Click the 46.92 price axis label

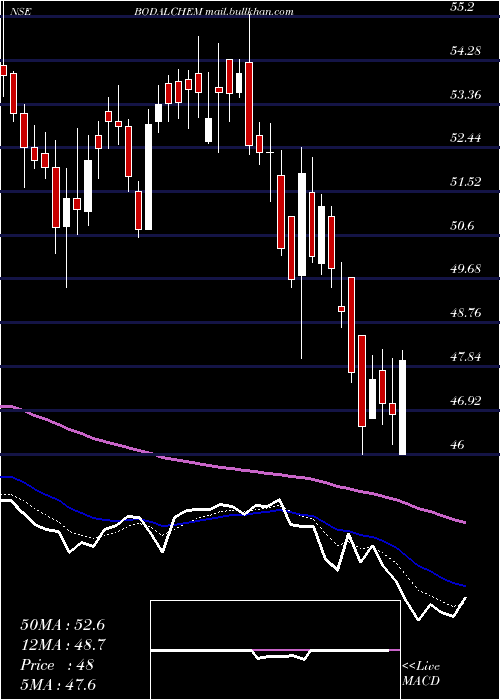coord(467,400)
